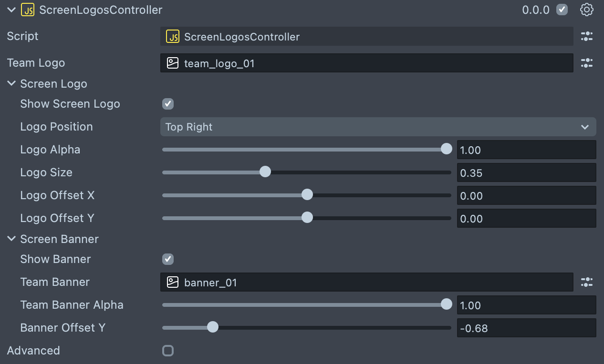Click the picker icon beside Script field
Image resolution: width=604 pixels, height=364 pixels.
[x=586, y=36]
